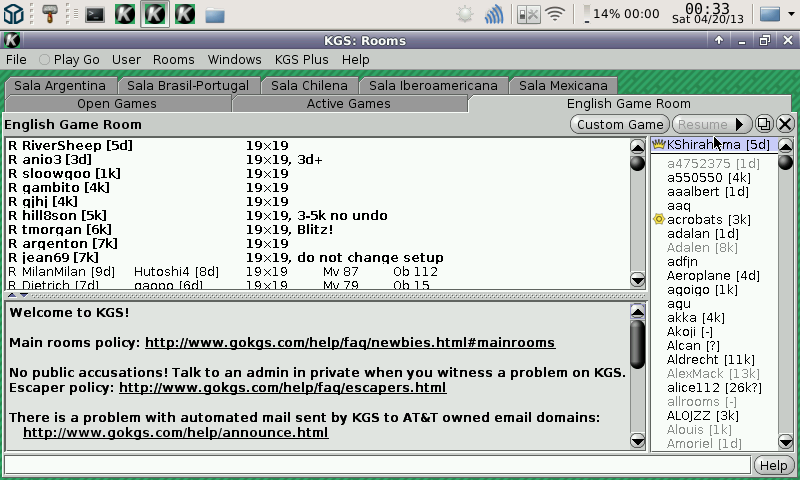Launch the terminal from the panel
Image resolution: width=800 pixels, height=480 pixels.
tap(95, 15)
